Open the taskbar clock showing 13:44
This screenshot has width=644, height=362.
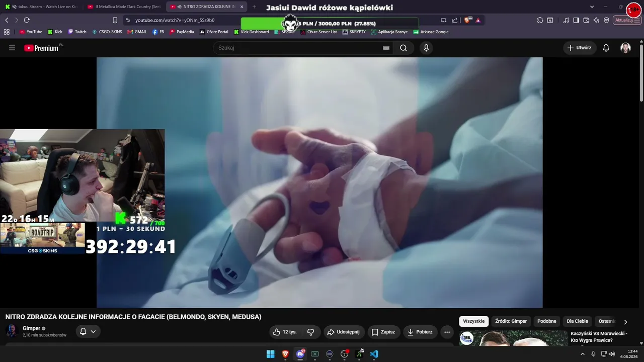tap(629, 354)
